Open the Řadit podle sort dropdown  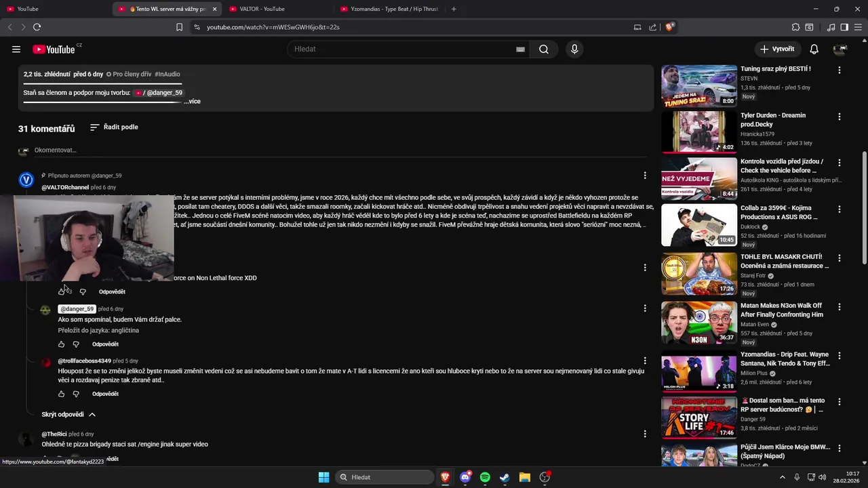tap(114, 127)
